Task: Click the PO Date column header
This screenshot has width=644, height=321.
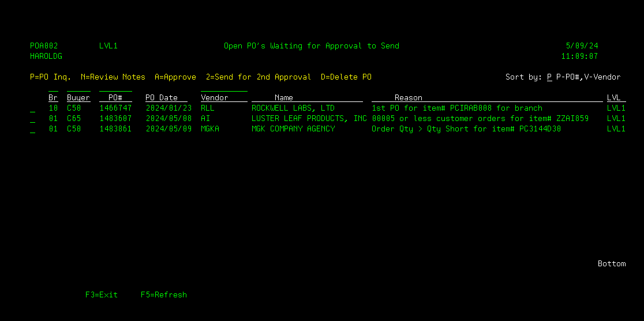Action: click(162, 98)
